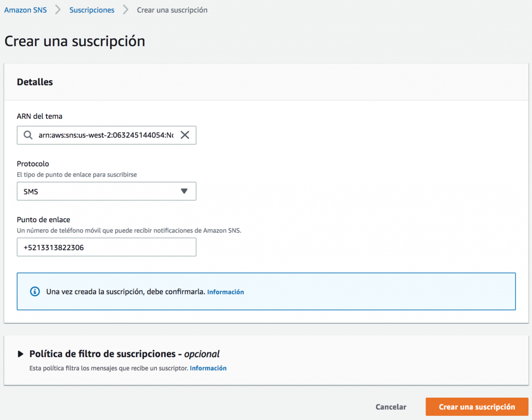Open Información link under filter policy

click(208, 368)
